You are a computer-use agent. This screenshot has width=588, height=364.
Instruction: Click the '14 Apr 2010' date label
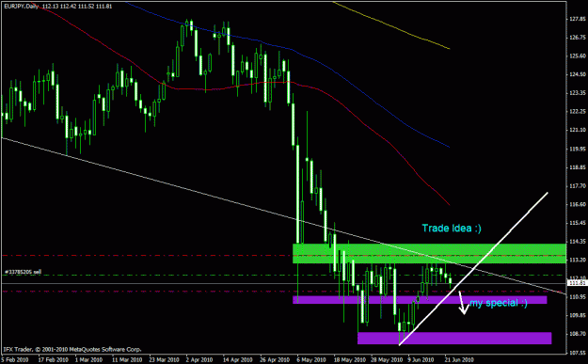(x=238, y=360)
